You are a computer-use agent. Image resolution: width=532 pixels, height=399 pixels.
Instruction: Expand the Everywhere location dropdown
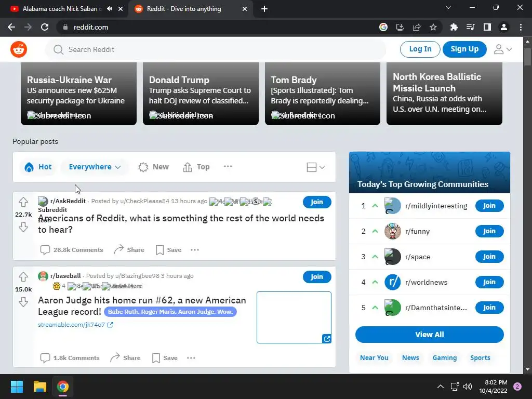pos(95,167)
